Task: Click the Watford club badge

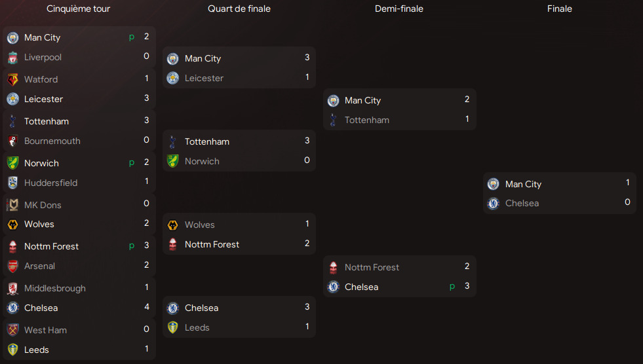Action: pyautogui.click(x=12, y=79)
